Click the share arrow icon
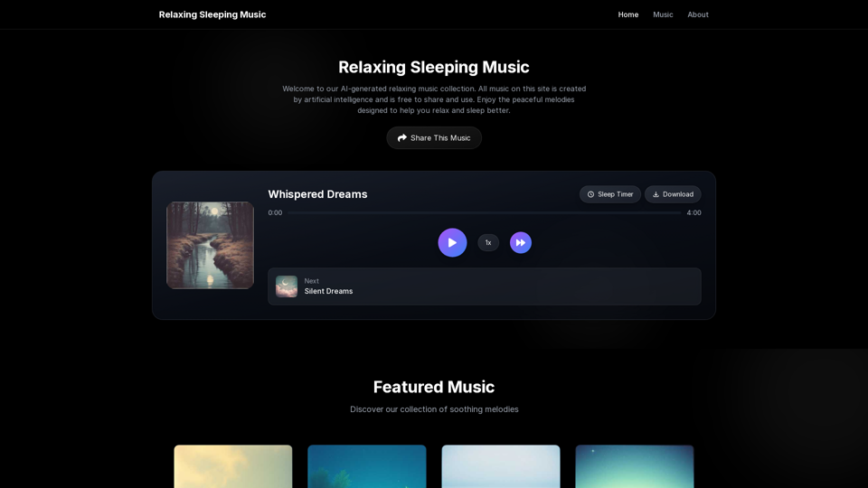 coord(401,137)
